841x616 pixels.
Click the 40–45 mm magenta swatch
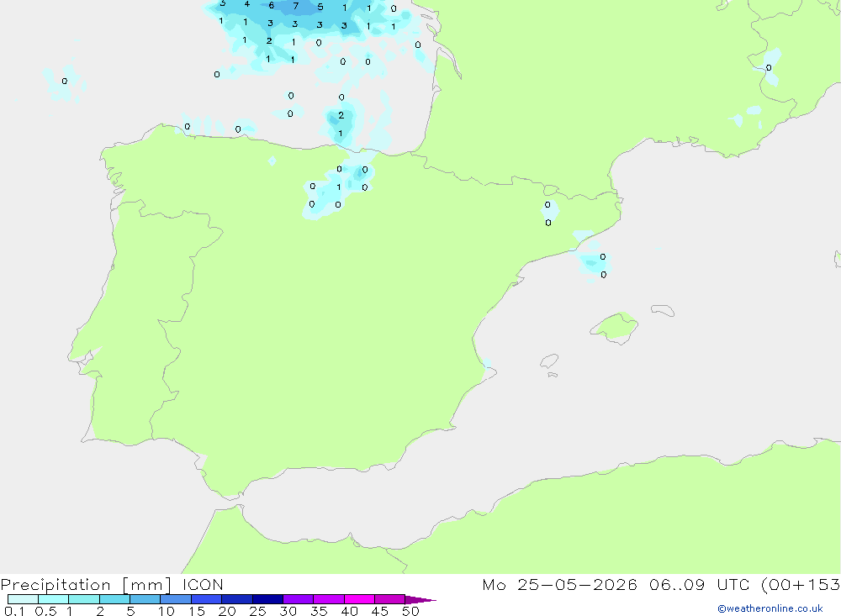coord(359,599)
